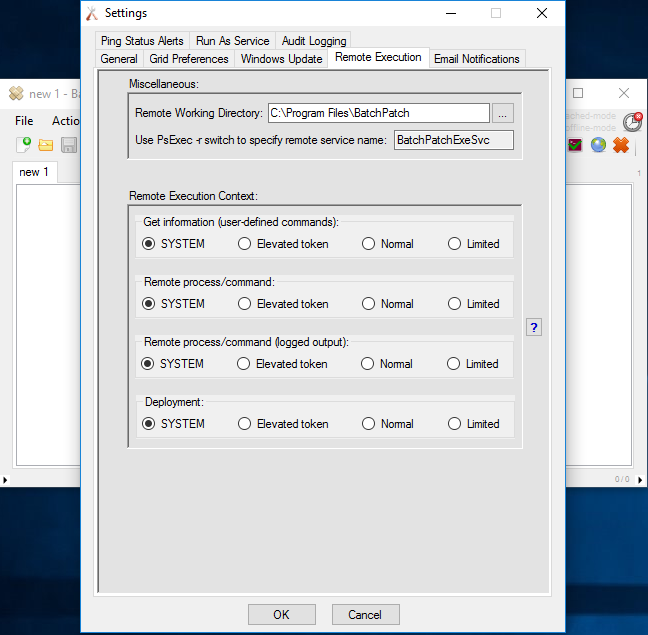Click the open folder icon in BatchPatch toolbar
Viewport: 648px width, 635px height.
[x=45, y=145]
